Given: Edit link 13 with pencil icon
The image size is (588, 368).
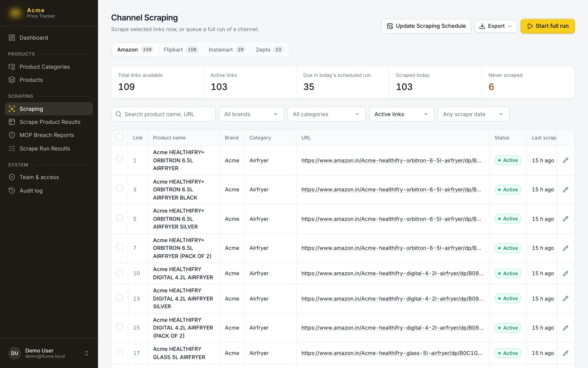Looking at the screenshot, I should click(x=565, y=299).
